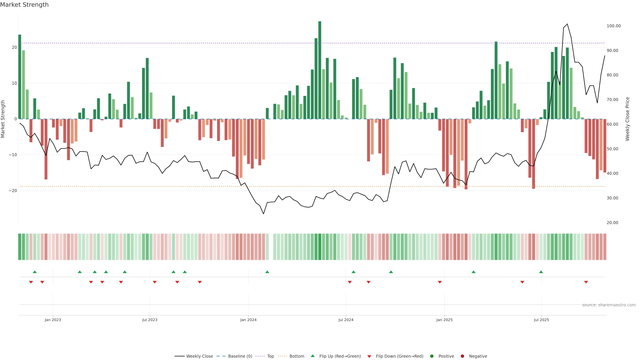This screenshot has width=644, height=362.
Task: Click the Flip Down red triangle legend icon
Action: click(369, 356)
